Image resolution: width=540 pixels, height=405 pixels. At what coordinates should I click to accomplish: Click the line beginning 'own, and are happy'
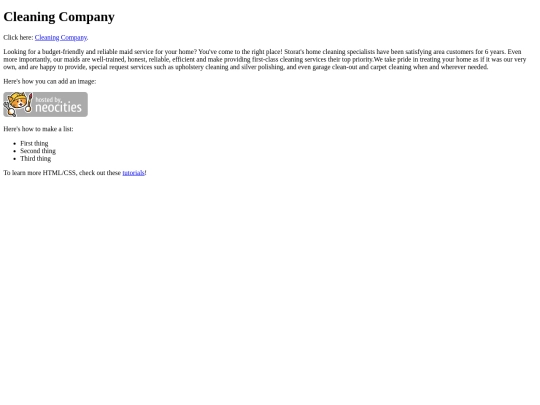pyautogui.click(x=246, y=67)
